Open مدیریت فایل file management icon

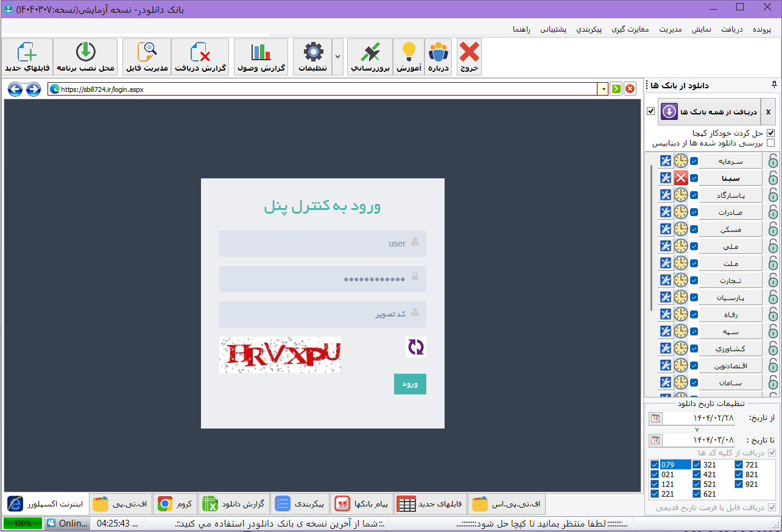146,57
